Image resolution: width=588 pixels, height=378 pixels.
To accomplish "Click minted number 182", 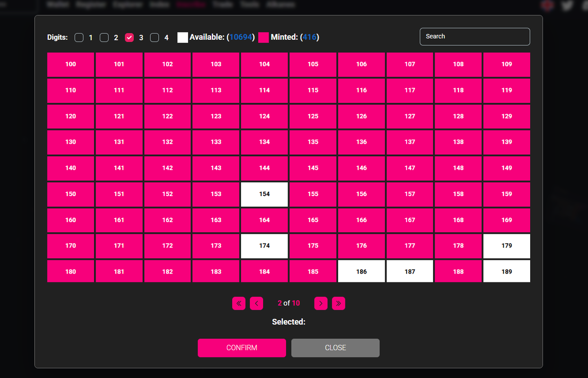I will (168, 272).
